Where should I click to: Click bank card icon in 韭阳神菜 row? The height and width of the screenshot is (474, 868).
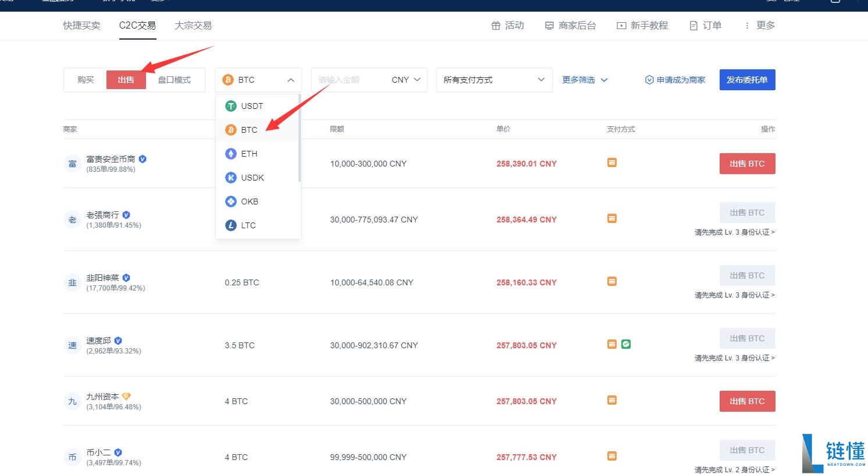pyautogui.click(x=612, y=281)
